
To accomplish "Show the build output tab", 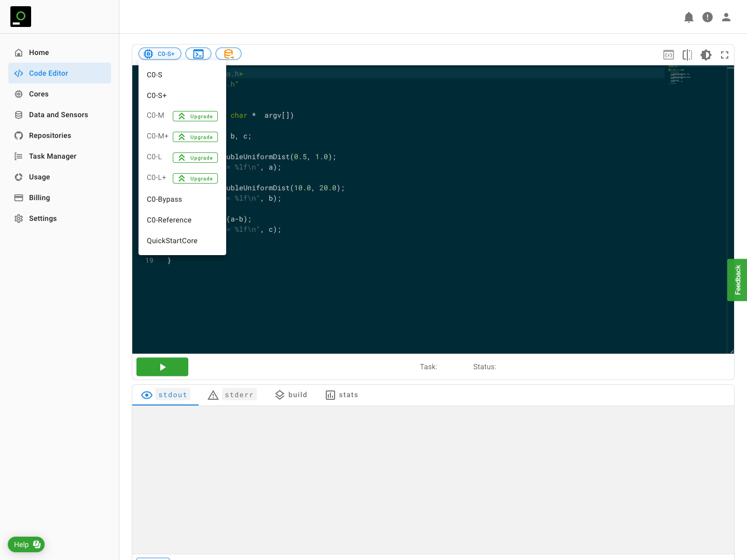I will (x=291, y=395).
